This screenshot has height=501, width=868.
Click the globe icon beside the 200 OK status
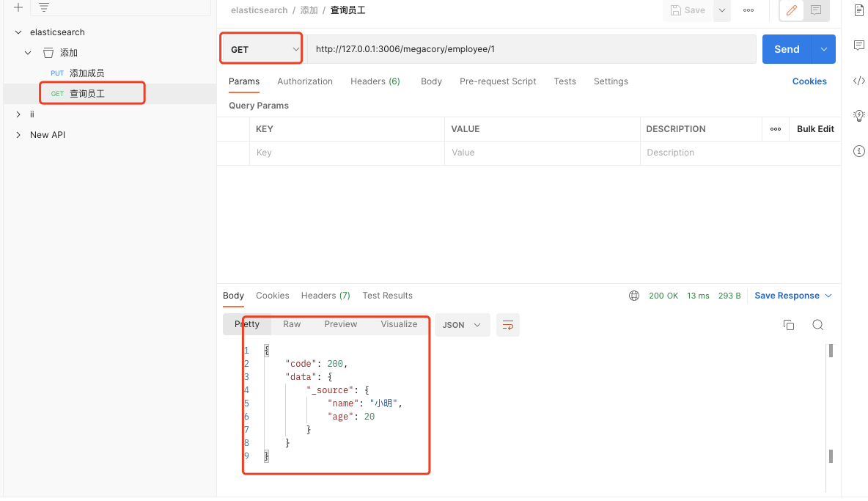click(x=633, y=295)
